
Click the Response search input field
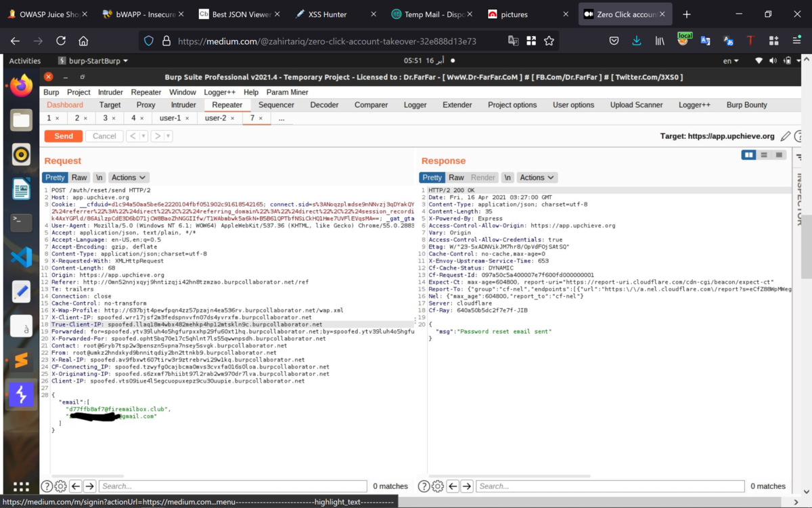[x=610, y=486]
